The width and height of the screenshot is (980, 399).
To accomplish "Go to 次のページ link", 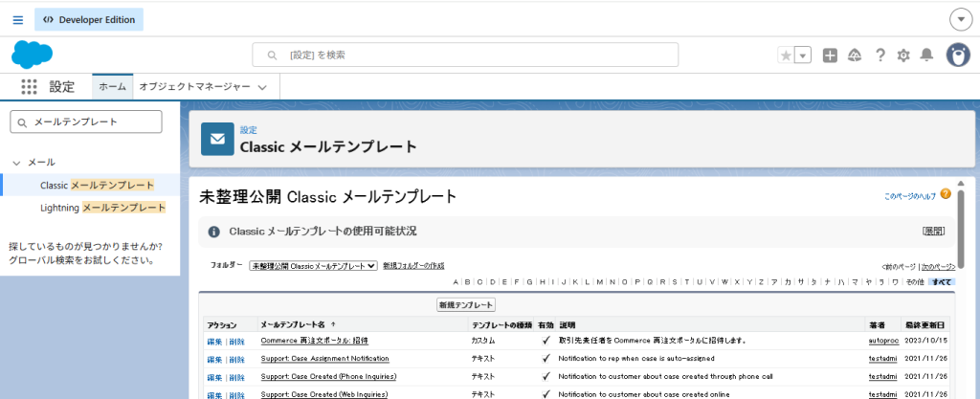I will pos(938,267).
